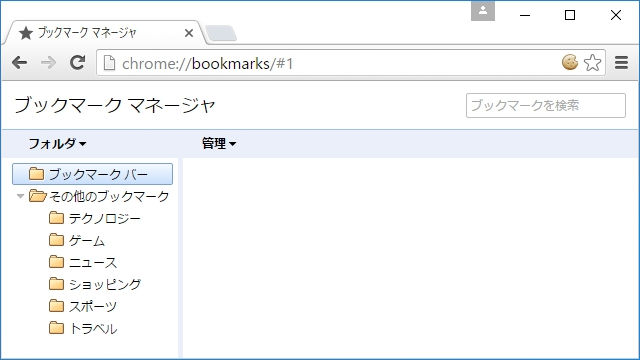Open the Chrome hamburger menu
This screenshot has height=360, width=640.
[621, 62]
